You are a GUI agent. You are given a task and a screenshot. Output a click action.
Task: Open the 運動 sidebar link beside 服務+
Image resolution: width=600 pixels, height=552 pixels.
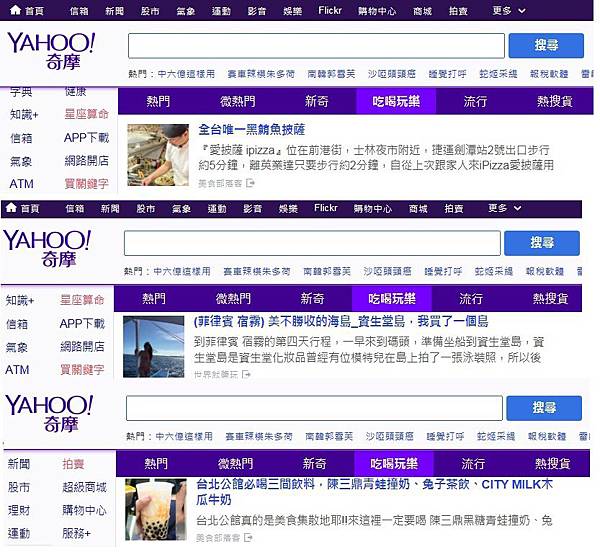pos(19,533)
